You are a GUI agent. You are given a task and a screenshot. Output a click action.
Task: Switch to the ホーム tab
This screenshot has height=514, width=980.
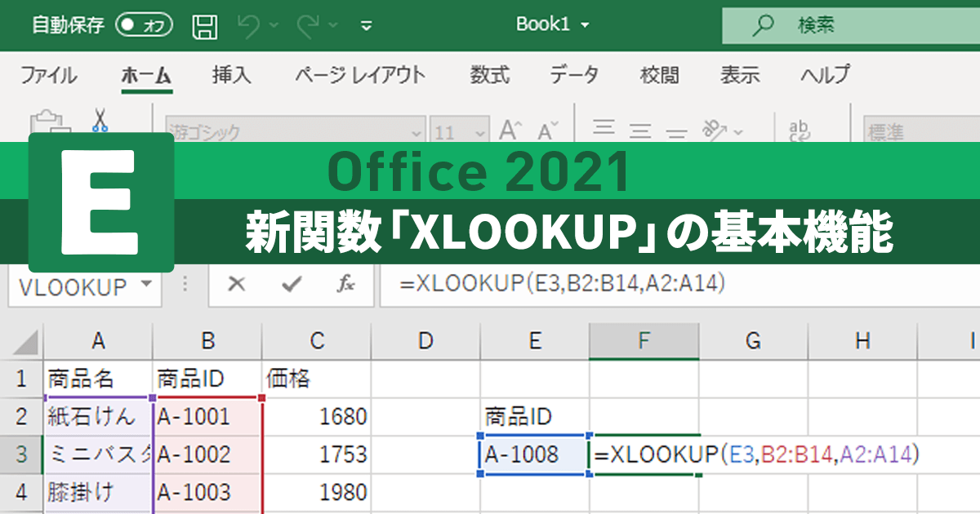[x=146, y=75]
